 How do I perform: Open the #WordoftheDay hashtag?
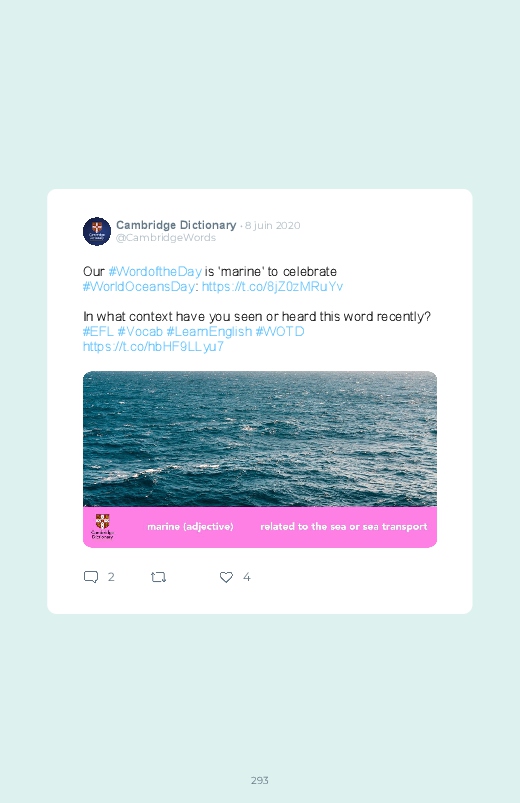[x=155, y=271]
